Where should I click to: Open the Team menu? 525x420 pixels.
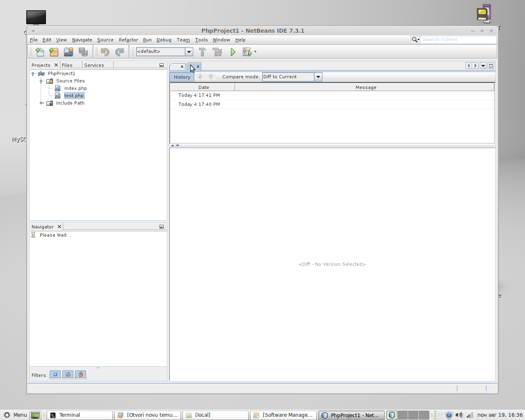point(183,40)
